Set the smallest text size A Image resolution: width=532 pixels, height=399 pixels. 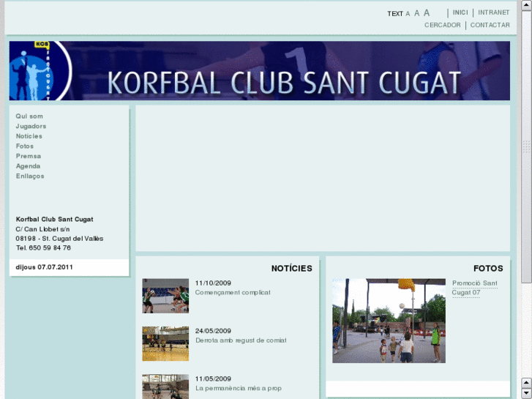408,14
